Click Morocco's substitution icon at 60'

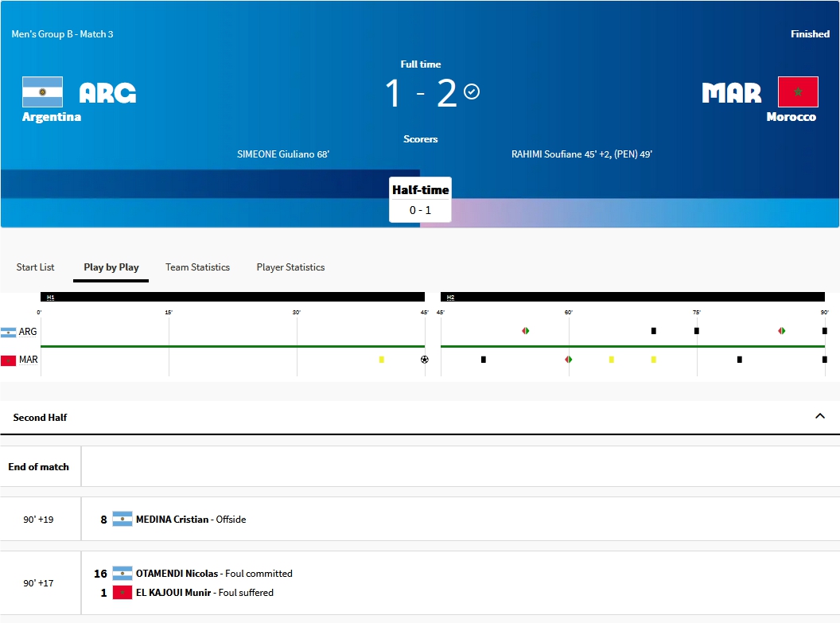pos(568,360)
